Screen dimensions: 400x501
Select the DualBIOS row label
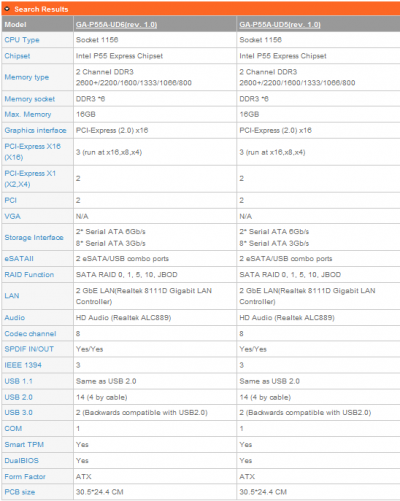point(22,461)
